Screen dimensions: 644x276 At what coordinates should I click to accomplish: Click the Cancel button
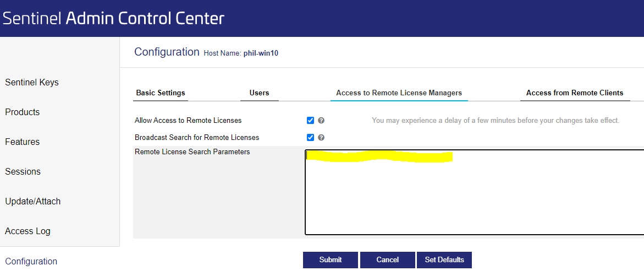(x=388, y=260)
